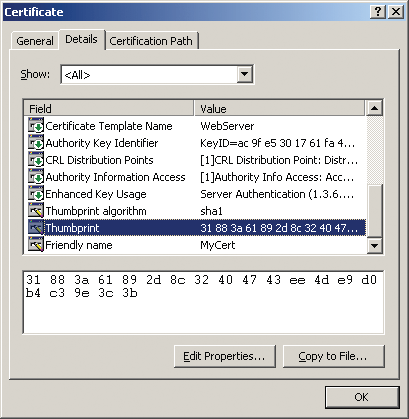The image size is (409, 419).
Task: Click the field list scroll up arrow
Action: (374, 108)
